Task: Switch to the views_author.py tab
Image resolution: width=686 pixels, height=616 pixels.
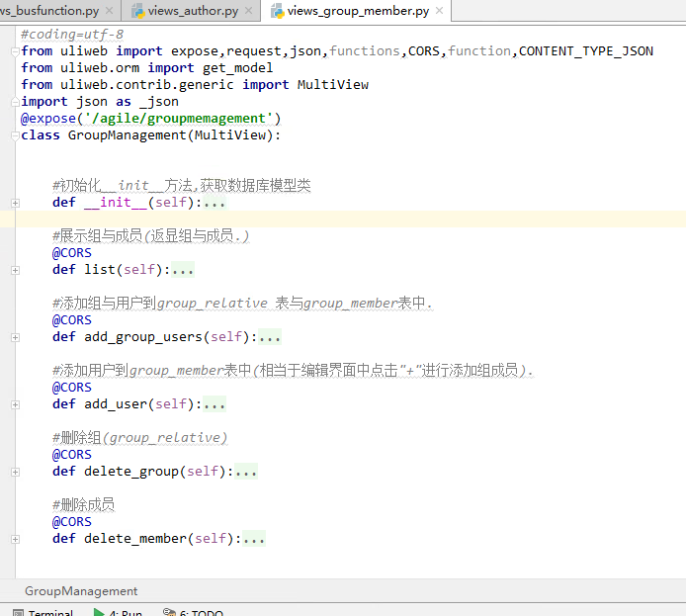Action: pyautogui.click(x=193, y=11)
